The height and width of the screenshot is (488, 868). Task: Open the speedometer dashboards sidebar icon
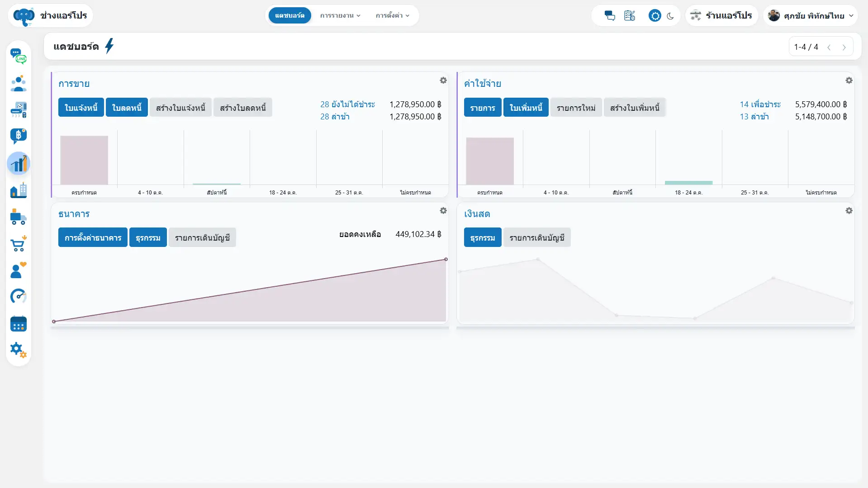[19, 296]
